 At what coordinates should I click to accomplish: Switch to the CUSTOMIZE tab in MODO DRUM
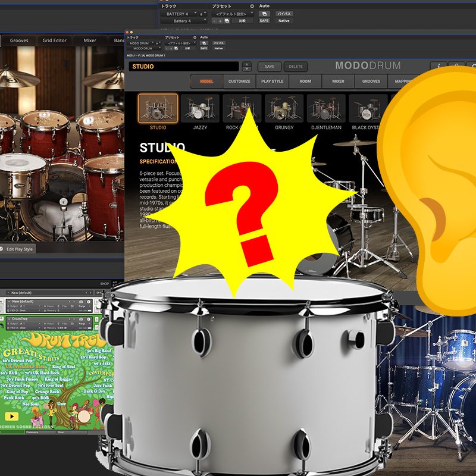239,81
